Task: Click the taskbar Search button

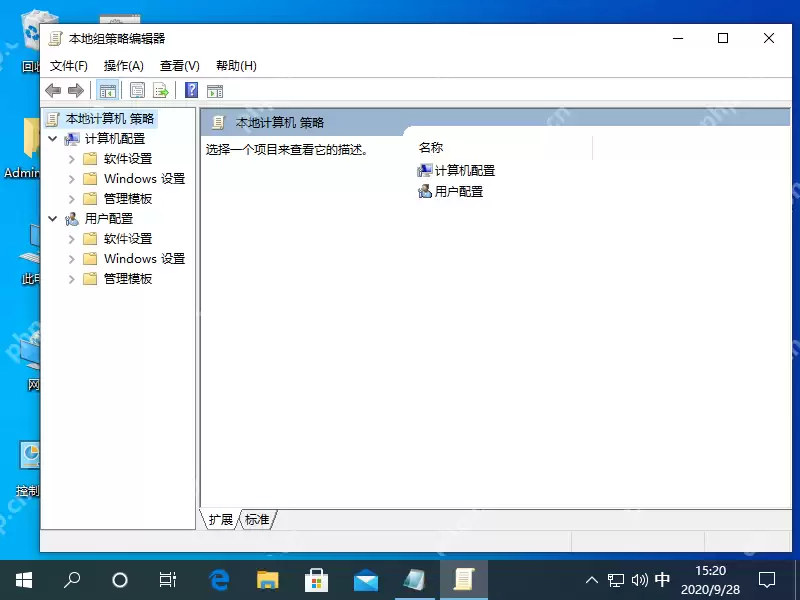Action: click(71, 578)
